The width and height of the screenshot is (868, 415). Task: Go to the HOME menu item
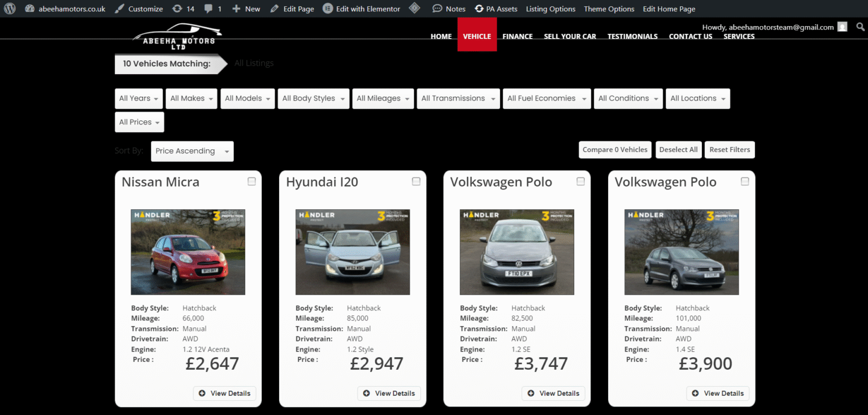coord(441,36)
